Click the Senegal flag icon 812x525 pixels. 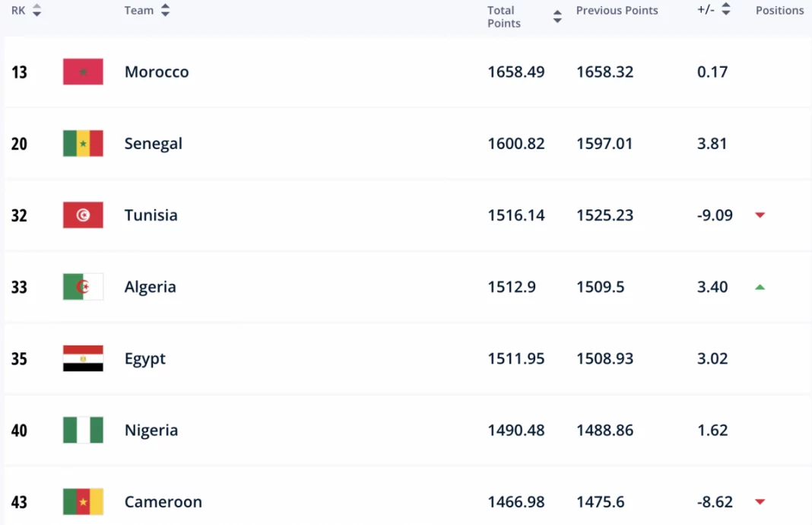[x=82, y=143]
